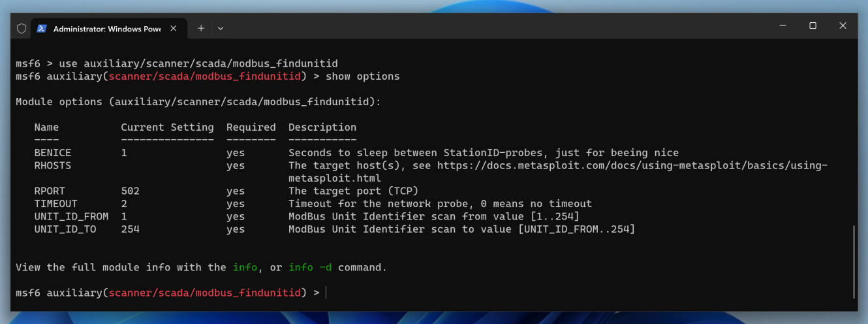Close the terminal window
The height and width of the screenshot is (324, 868).
pos(843,26)
